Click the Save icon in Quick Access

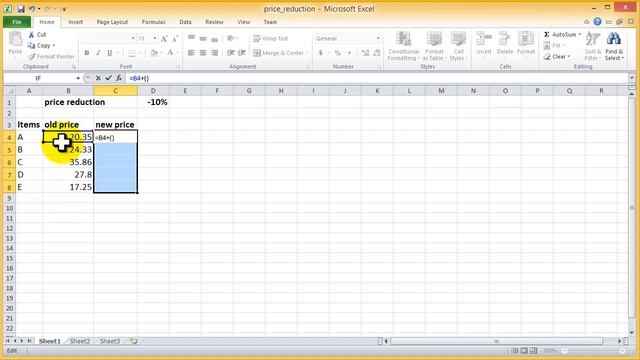[21, 9]
